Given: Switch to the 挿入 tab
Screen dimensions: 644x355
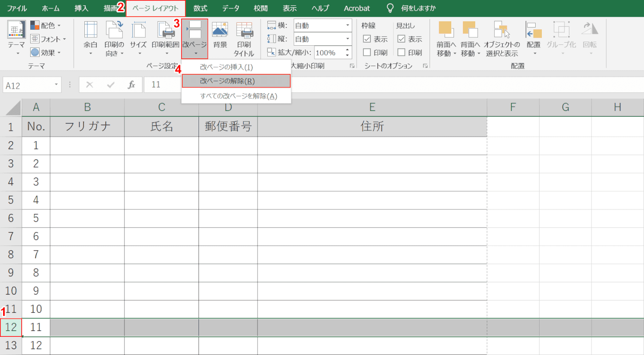Looking at the screenshot, I should coord(81,8).
